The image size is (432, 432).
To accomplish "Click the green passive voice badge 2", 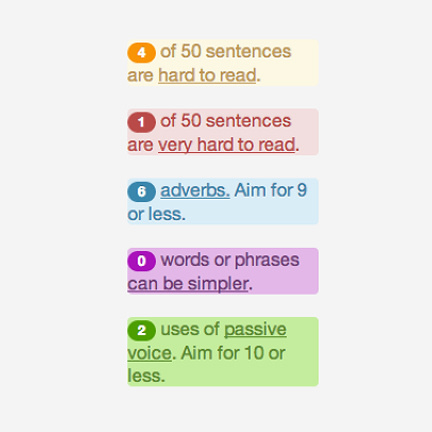I will pyautogui.click(x=141, y=330).
